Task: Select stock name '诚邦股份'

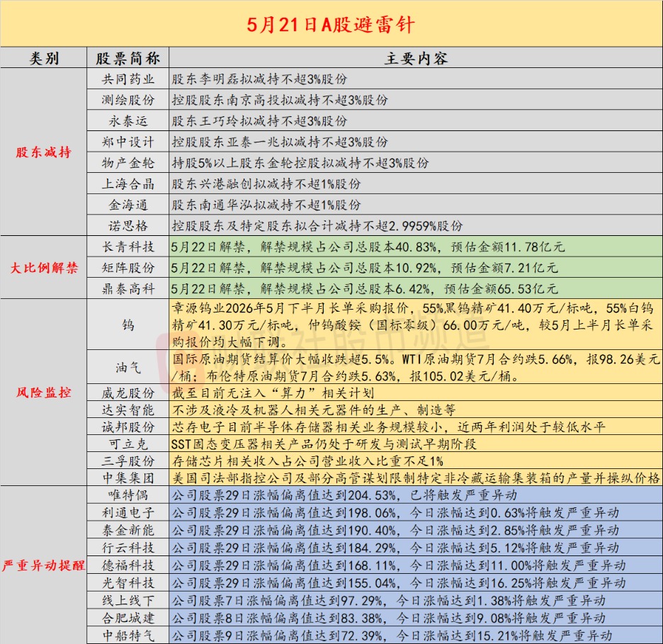Action: click(127, 426)
